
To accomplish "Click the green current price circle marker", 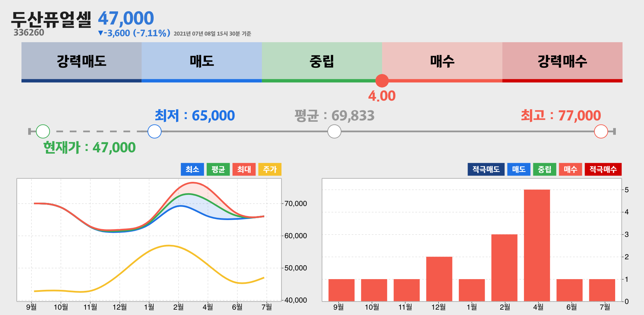I will [43, 131].
